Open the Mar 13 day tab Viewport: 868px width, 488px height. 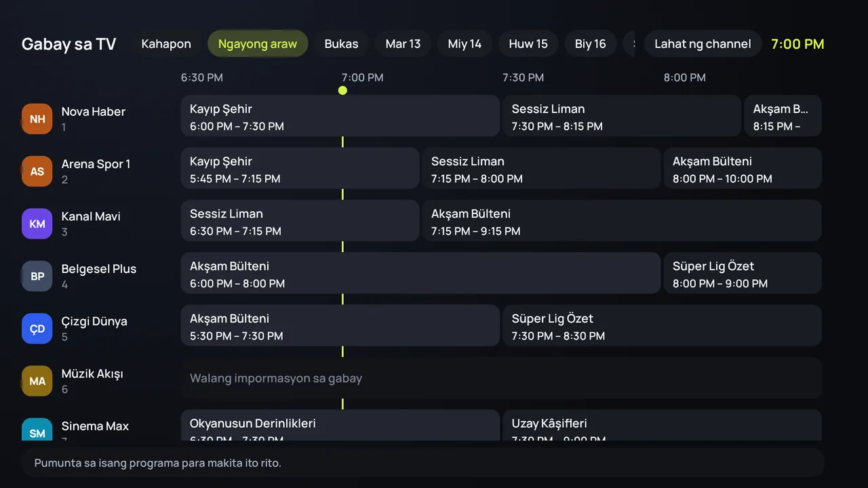click(x=403, y=43)
